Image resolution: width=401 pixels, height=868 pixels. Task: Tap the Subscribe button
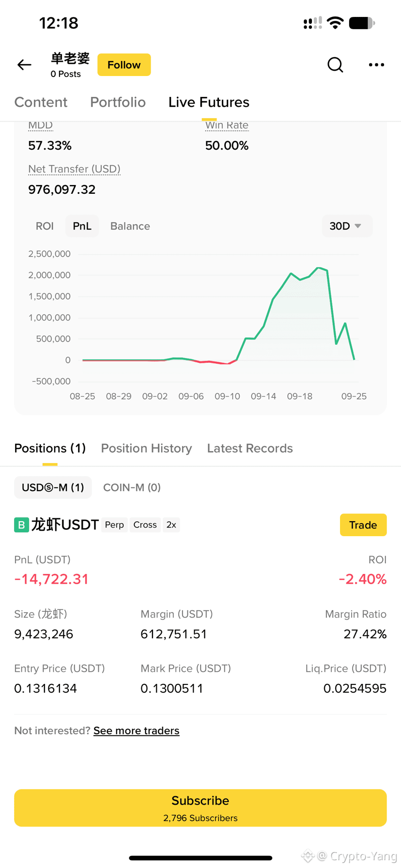200,808
